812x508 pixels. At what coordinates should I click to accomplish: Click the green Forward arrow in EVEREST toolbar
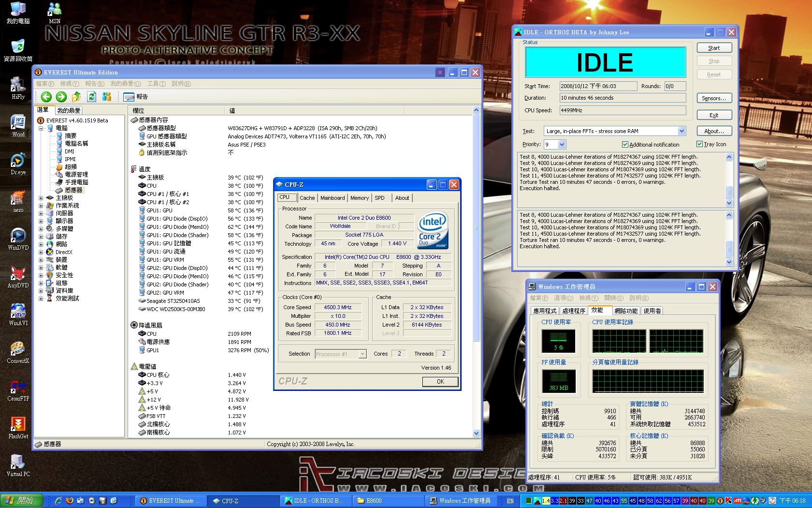pyautogui.click(x=61, y=97)
